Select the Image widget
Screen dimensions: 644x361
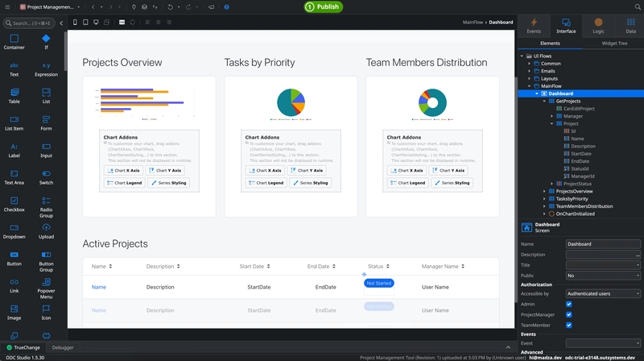[x=14, y=313]
